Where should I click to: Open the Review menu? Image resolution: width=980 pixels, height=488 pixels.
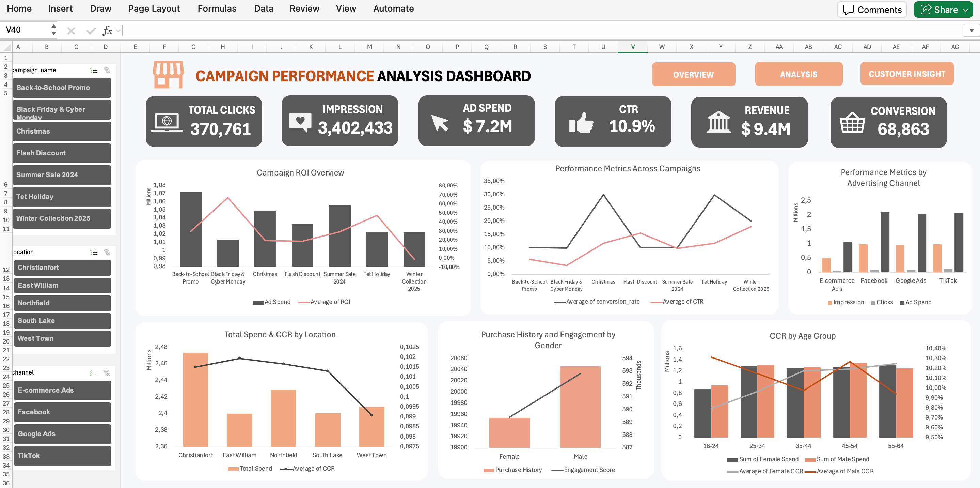pos(304,9)
